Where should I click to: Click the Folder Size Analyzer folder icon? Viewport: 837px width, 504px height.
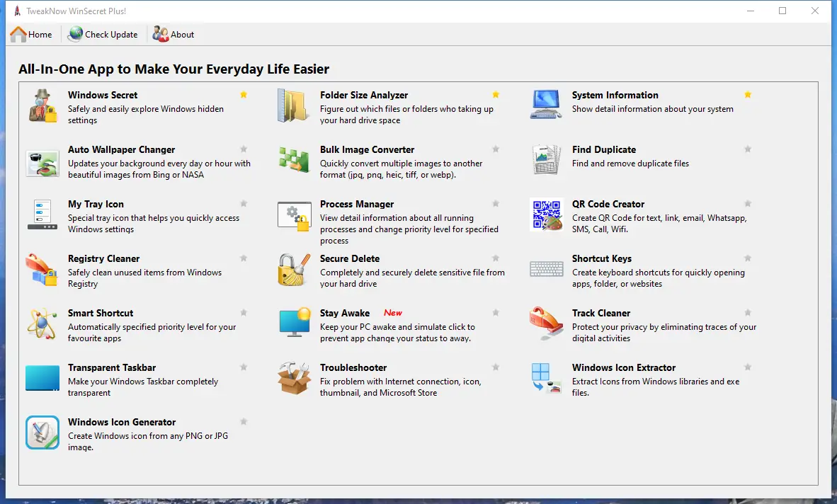pos(294,105)
